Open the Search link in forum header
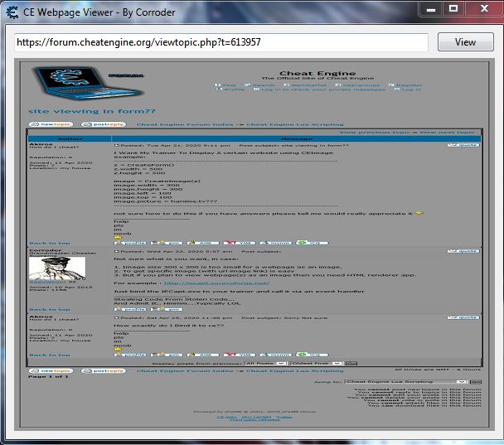504x445 pixels. 259,85
